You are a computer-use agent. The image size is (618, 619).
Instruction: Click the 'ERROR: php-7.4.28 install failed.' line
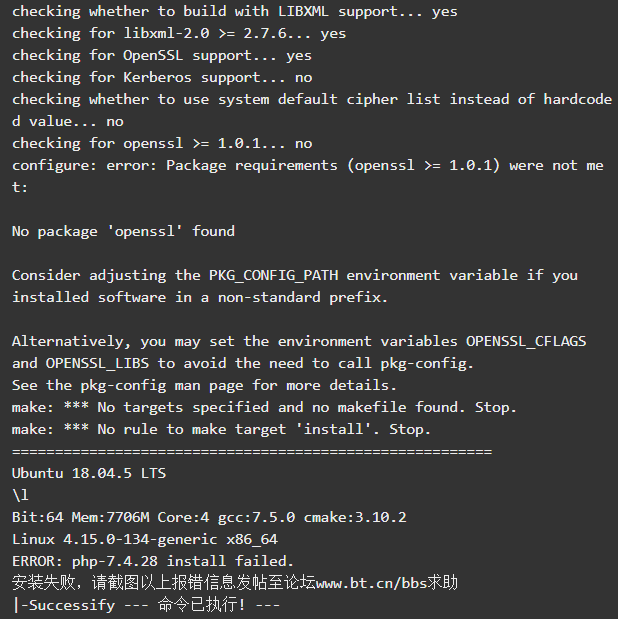click(153, 561)
